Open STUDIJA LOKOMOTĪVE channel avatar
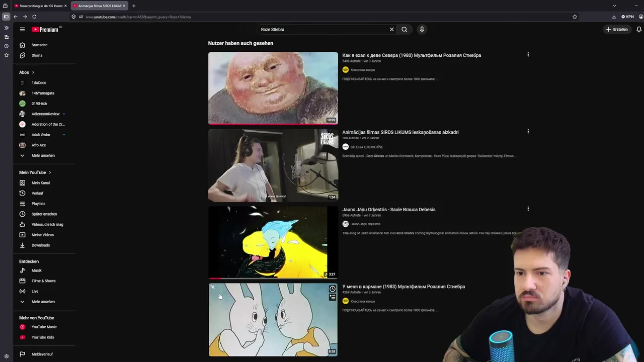 point(346,147)
